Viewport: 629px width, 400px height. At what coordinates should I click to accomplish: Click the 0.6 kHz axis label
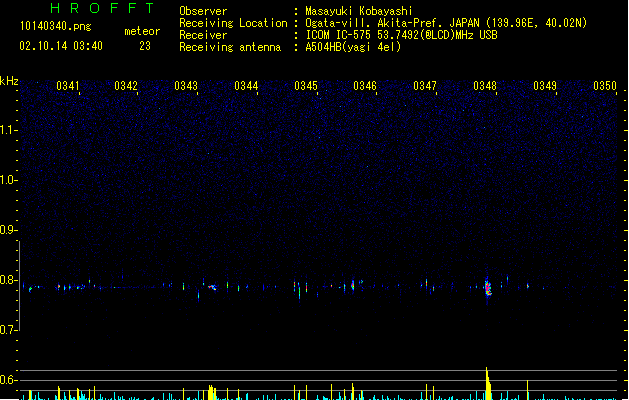[x=8, y=380]
